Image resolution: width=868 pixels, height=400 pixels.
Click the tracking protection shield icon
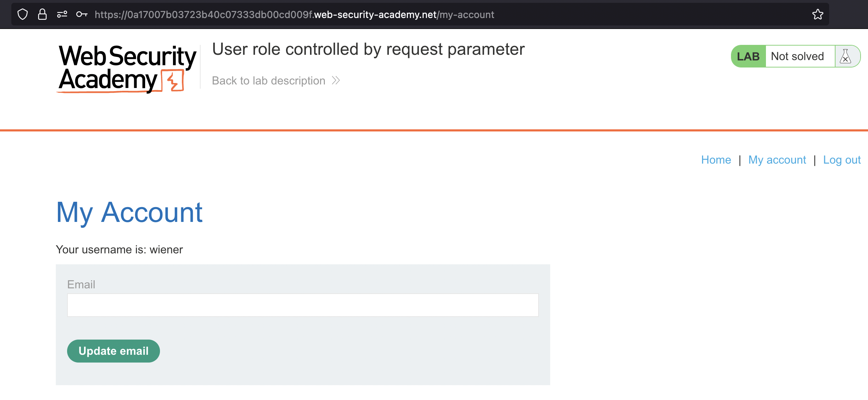tap(23, 14)
